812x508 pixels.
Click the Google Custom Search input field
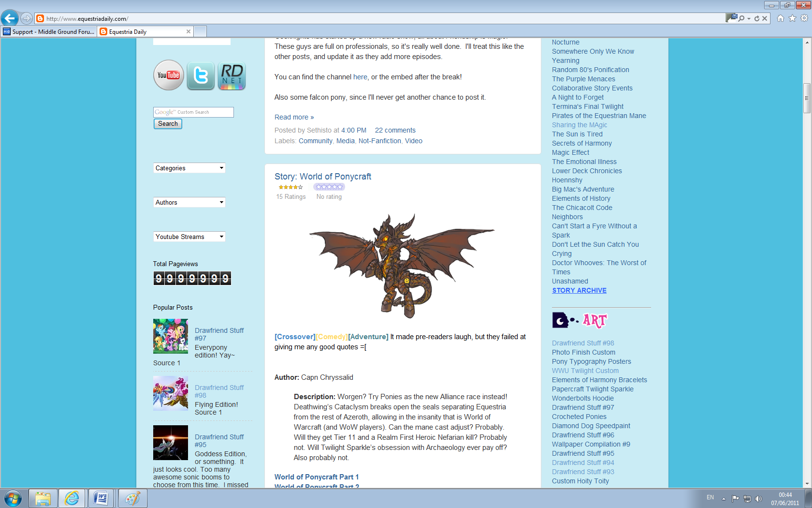(193, 112)
